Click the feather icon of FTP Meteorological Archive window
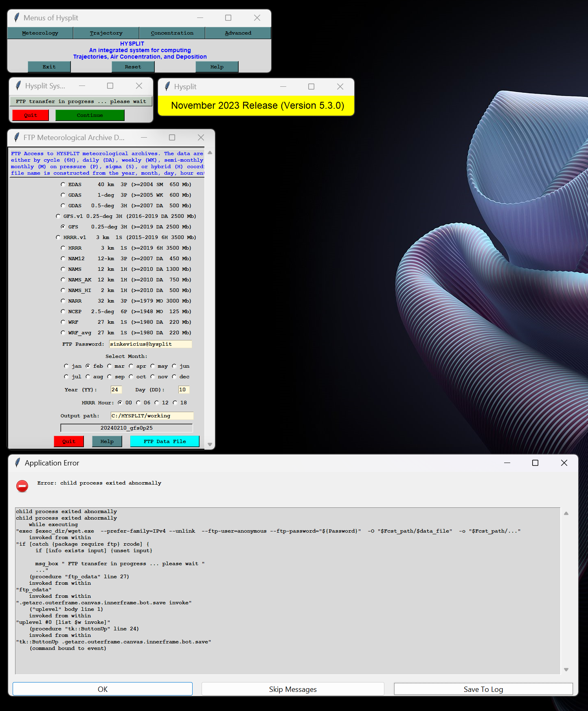The image size is (588, 711). (17, 137)
